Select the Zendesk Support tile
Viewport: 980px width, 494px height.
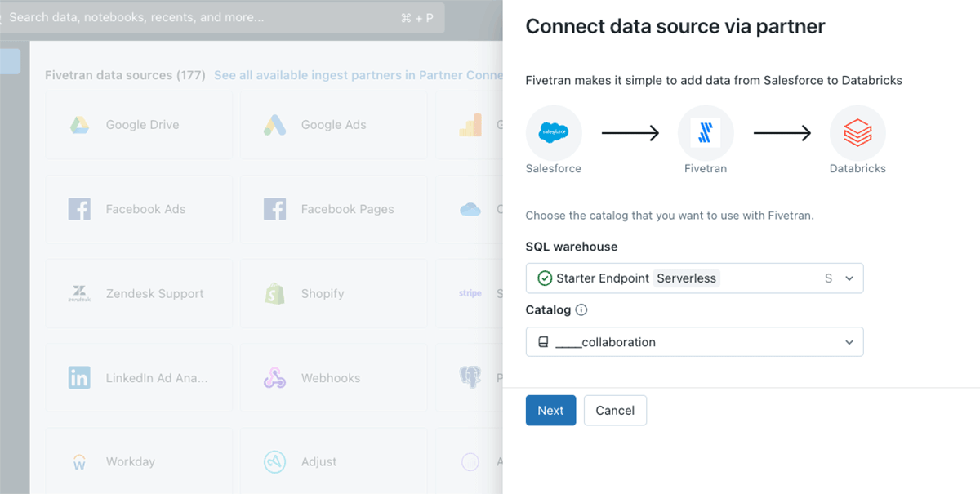point(139,293)
